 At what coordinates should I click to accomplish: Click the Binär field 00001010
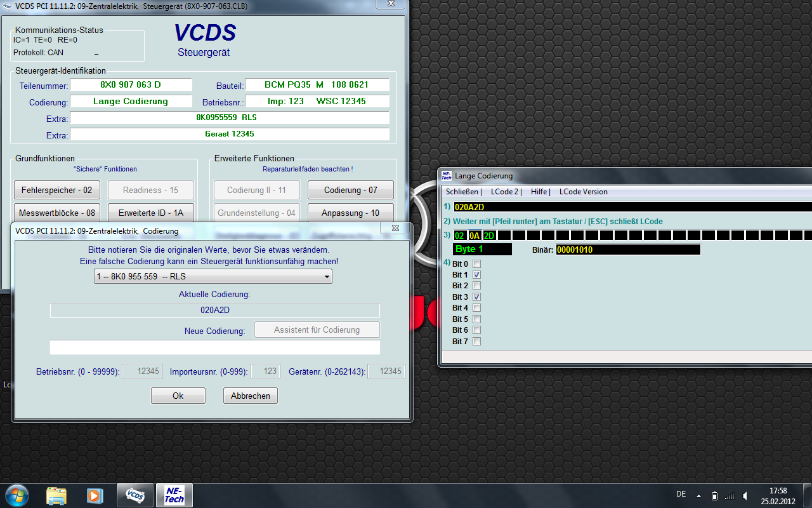[x=628, y=250]
